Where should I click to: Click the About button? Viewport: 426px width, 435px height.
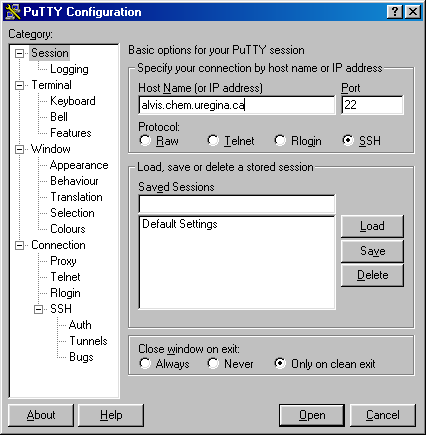coord(41,415)
